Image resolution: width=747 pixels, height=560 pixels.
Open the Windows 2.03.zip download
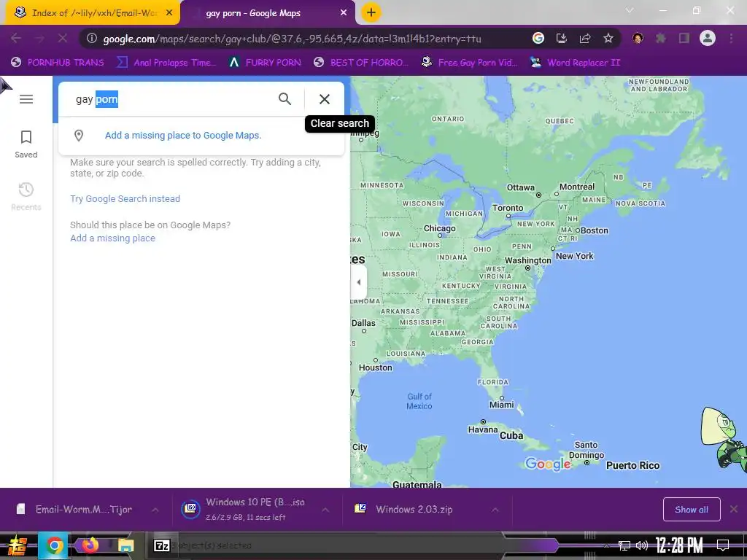click(405, 509)
